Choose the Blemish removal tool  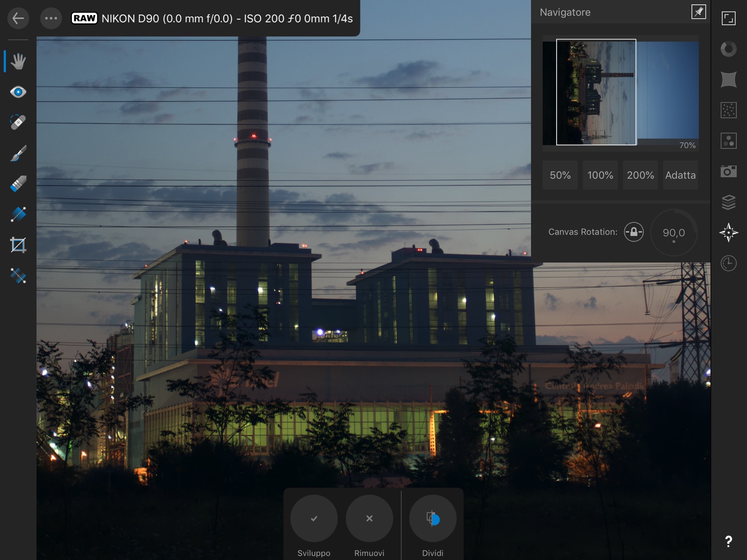pos(18,122)
